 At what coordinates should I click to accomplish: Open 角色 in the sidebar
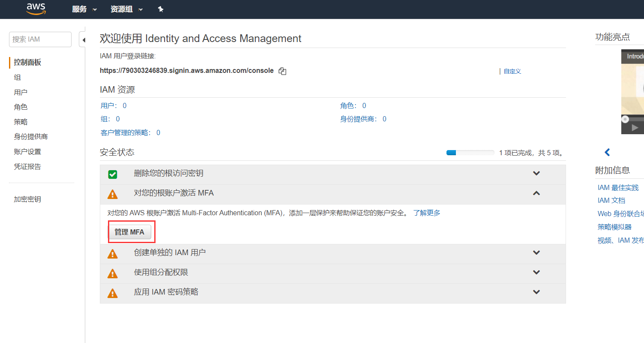[x=21, y=107]
